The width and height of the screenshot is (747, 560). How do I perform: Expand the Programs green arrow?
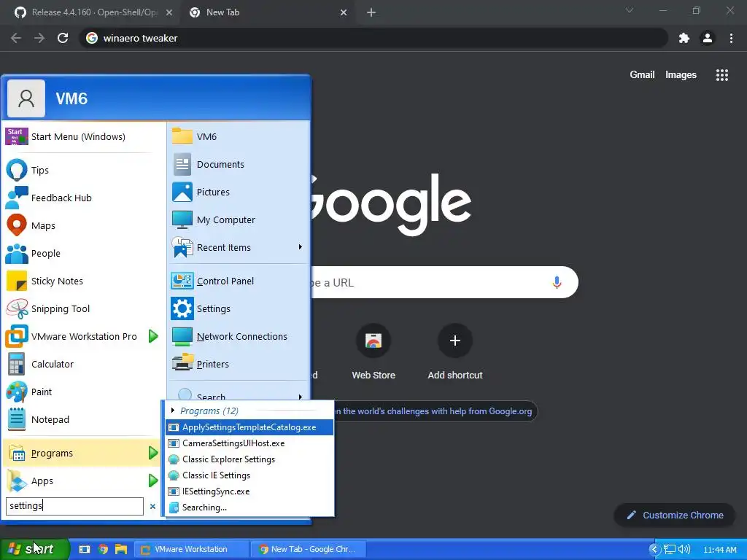pos(153,453)
